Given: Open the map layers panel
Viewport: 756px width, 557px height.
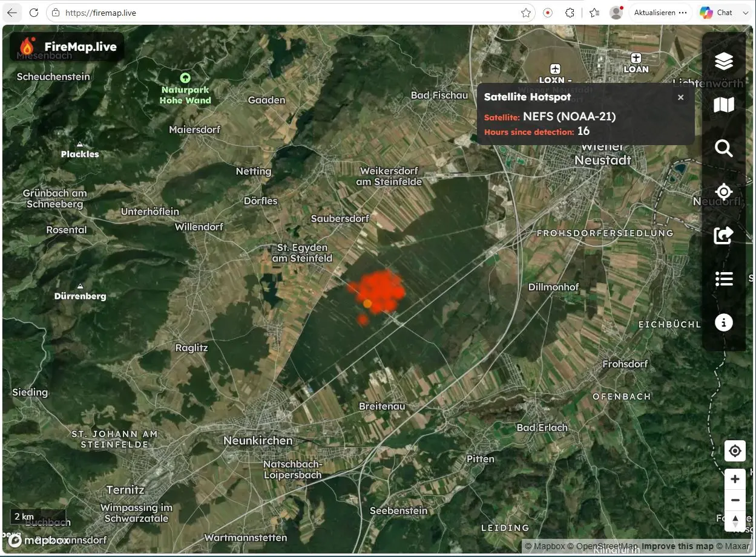Looking at the screenshot, I should coord(723,61).
